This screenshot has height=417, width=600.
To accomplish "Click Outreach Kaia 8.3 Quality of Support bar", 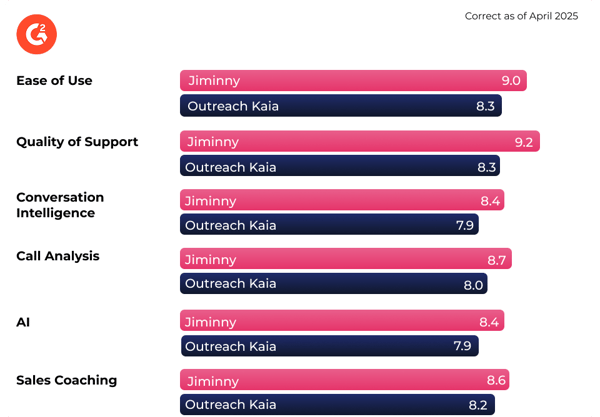I will tap(340, 166).
